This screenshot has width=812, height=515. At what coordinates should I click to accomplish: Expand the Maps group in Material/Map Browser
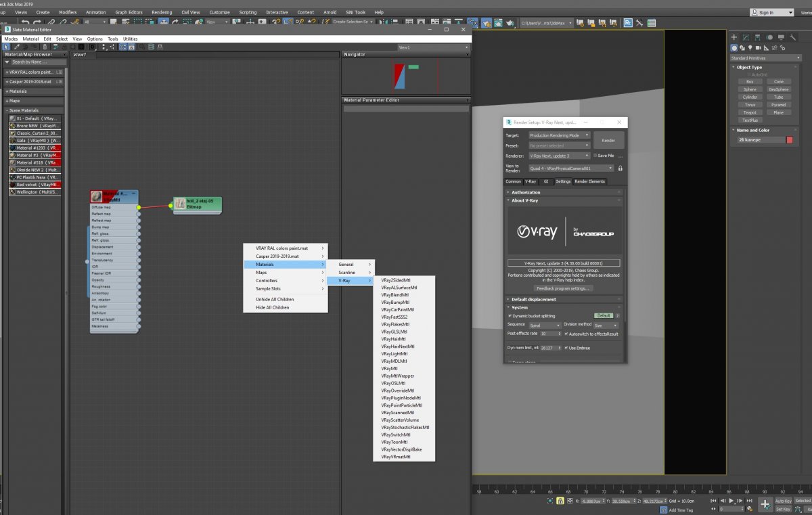pyautogui.click(x=33, y=101)
